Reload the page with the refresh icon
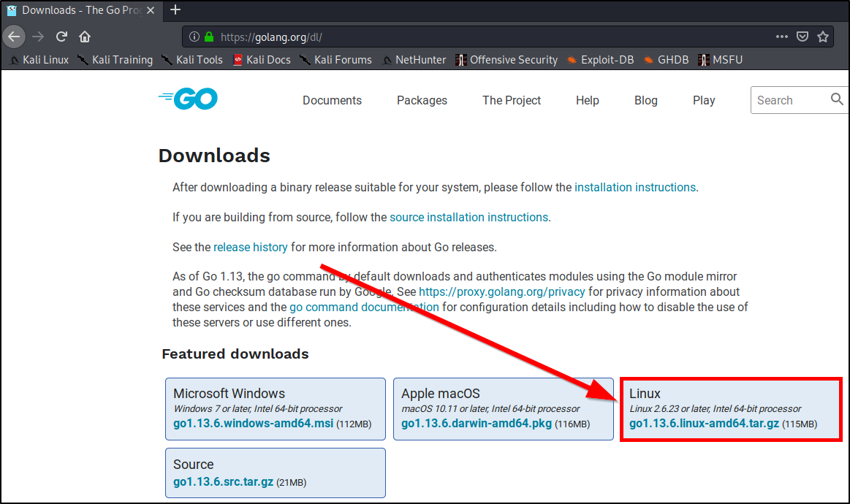The image size is (850, 504). pyautogui.click(x=62, y=37)
